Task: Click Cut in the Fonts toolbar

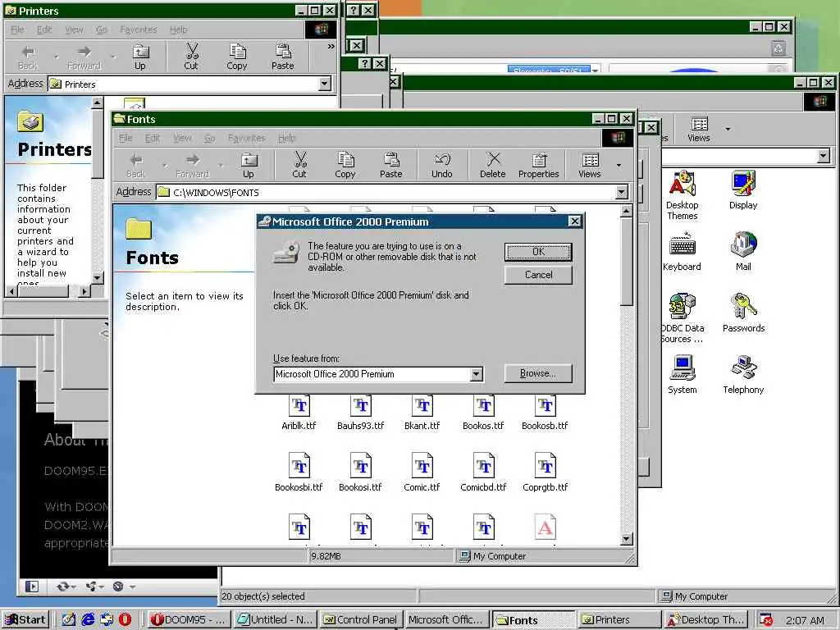Action: tap(299, 164)
